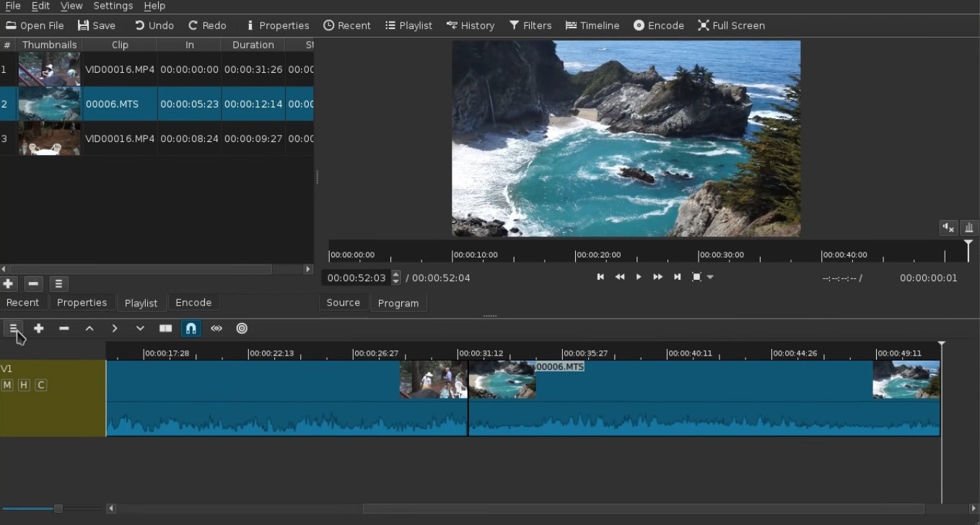The image size is (980, 525).
Task: Switch to the Properties bottom tab
Action: click(x=82, y=303)
